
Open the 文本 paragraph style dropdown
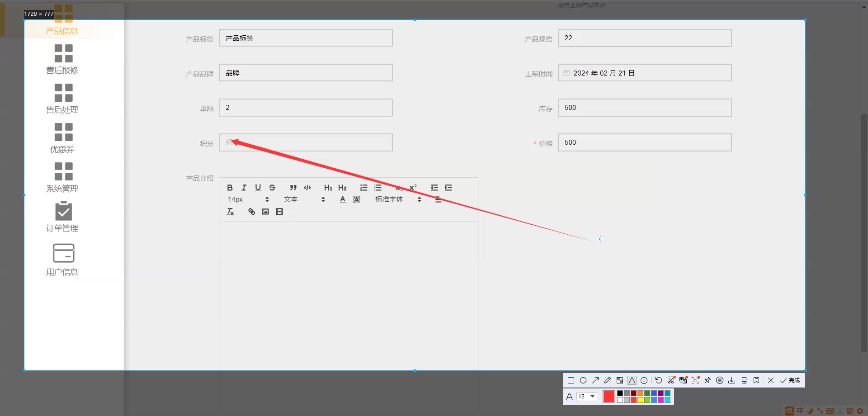click(x=304, y=199)
